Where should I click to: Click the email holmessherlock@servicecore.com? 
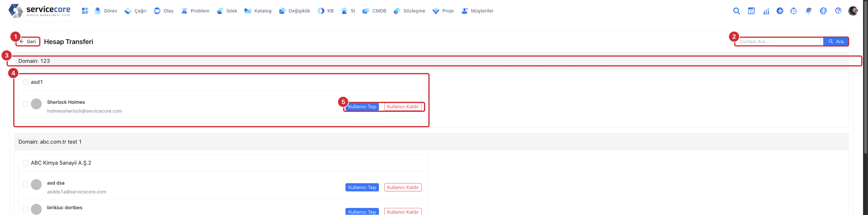(85, 111)
